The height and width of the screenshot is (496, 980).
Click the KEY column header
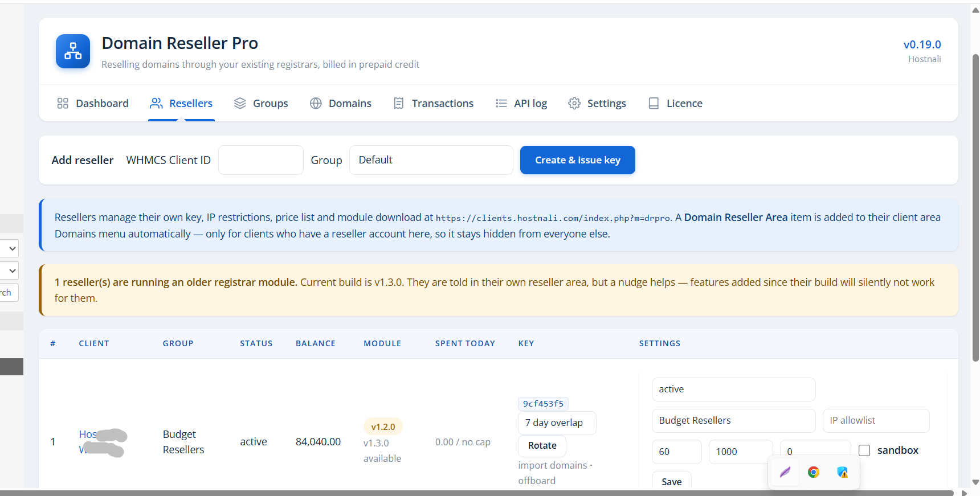[526, 343]
